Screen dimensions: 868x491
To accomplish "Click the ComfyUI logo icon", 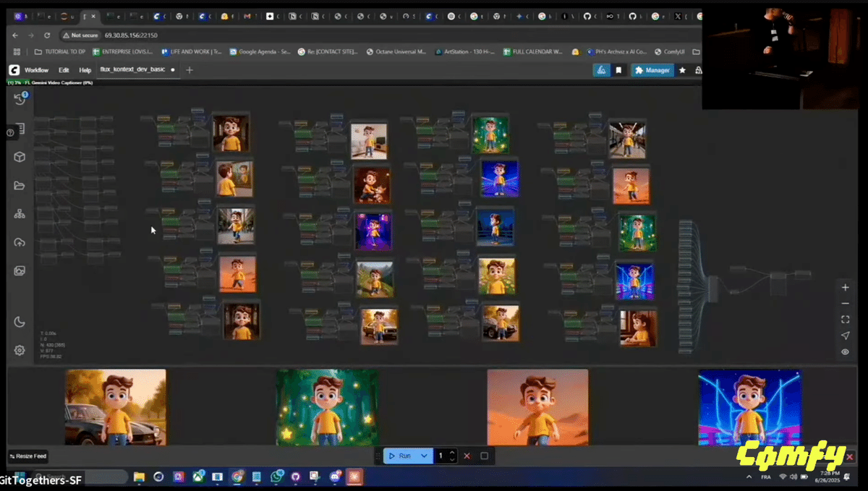I will (x=14, y=70).
